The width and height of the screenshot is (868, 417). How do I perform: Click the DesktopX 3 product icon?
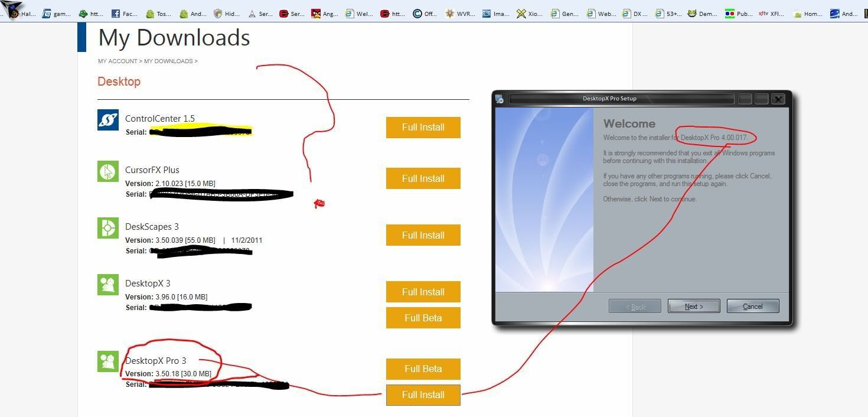[108, 285]
